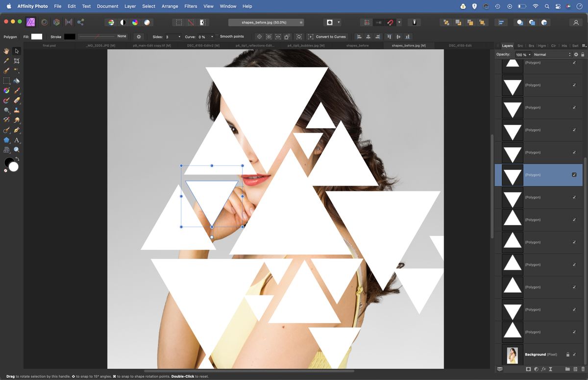Uncheck the topmost Polygon layer's visibility checkbox
The image size is (588, 380).
click(574, 62)
